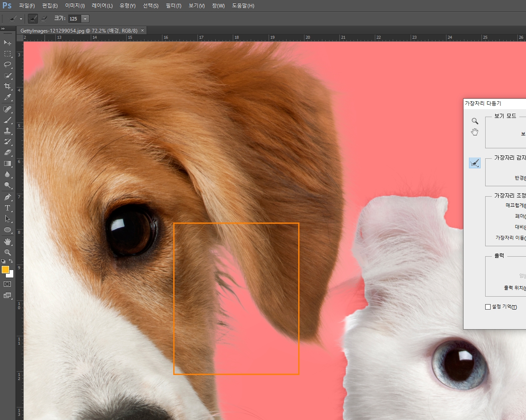Click the 가장자리 다듬기 dialog title

point(483,103)
